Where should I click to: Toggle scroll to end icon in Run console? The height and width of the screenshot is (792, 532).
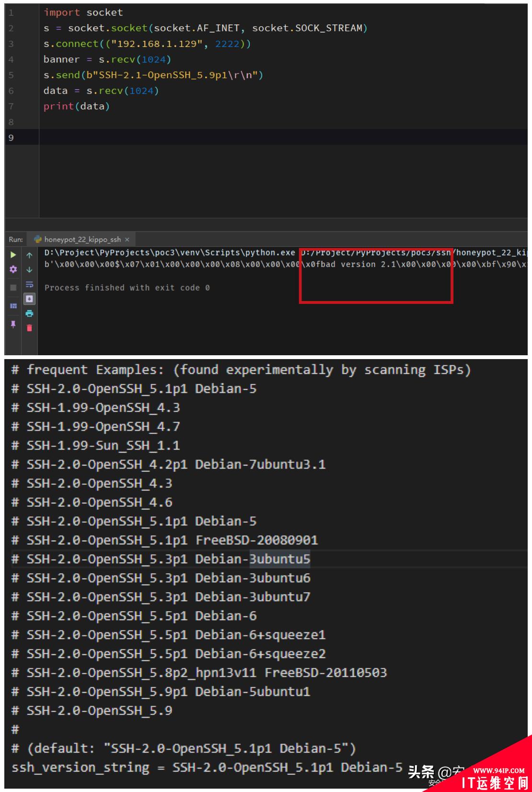coord(29,299)
